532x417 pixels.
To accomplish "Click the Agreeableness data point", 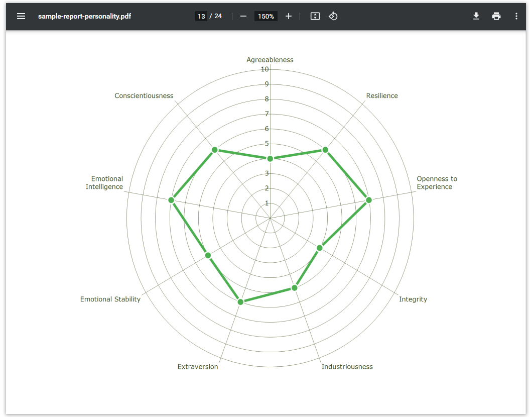I will coord(270,159).
